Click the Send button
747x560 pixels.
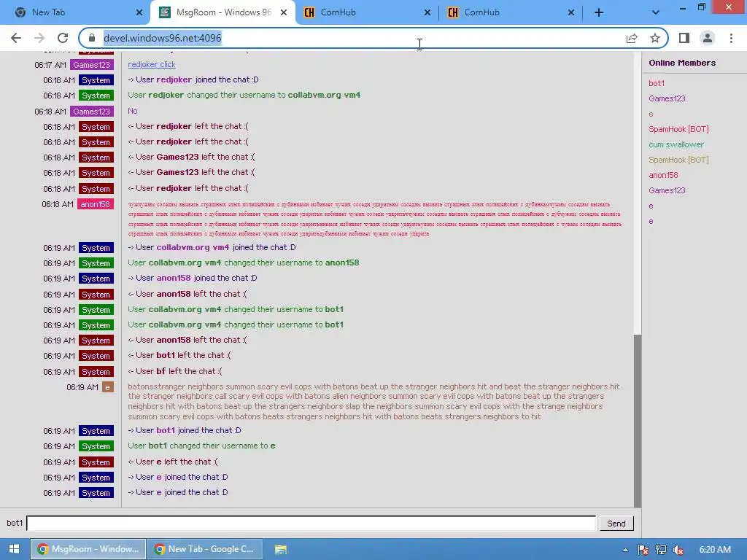point(616,524)
